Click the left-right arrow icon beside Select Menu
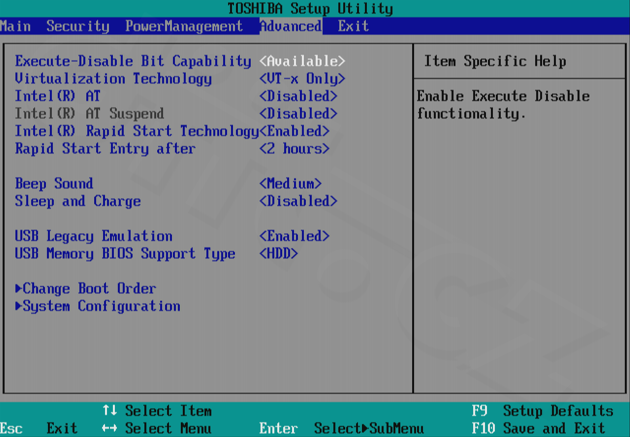This screenshot has width=630, height=437. coord(109,428)
